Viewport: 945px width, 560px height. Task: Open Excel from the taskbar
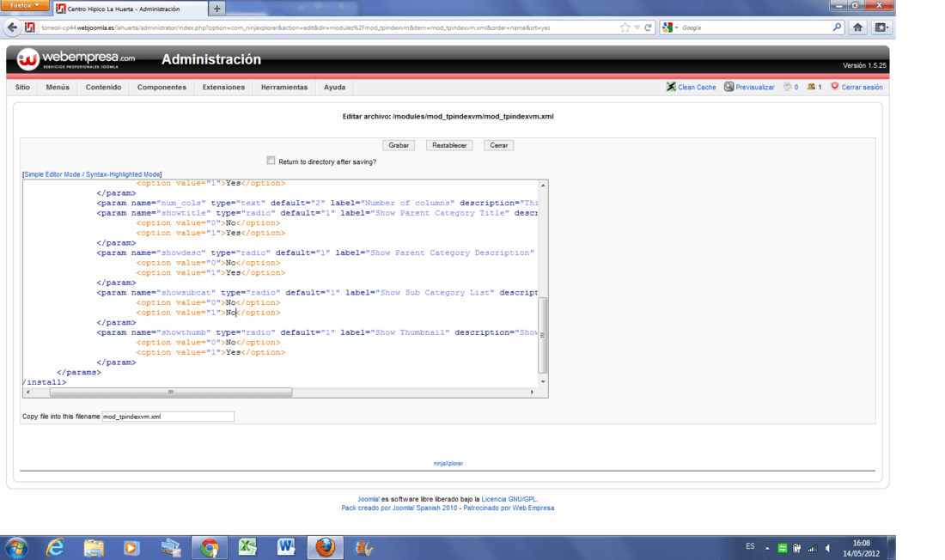(247, 548)
